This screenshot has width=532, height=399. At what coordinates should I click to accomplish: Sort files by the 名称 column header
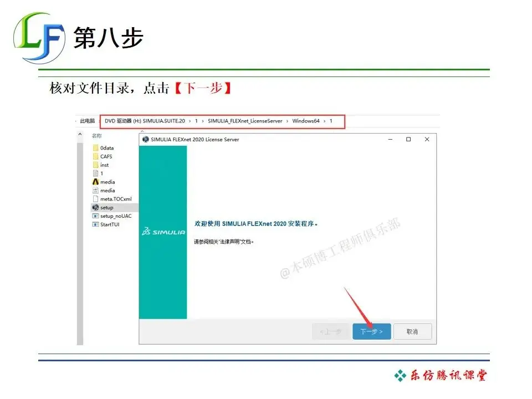pos(96,136)
